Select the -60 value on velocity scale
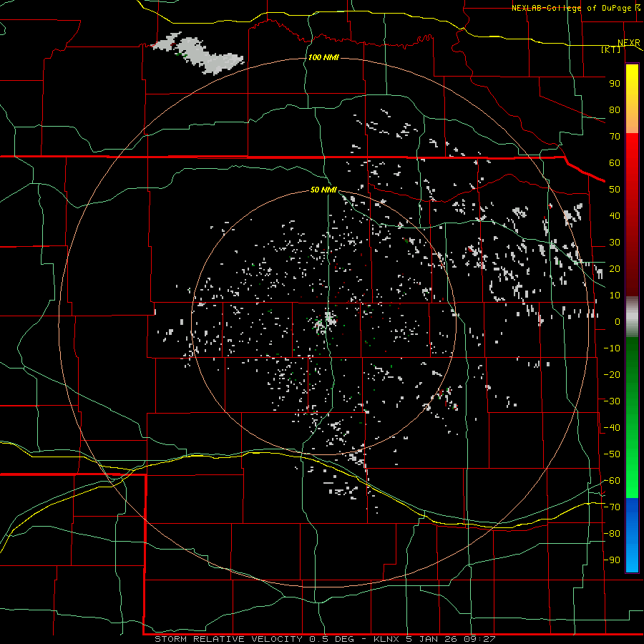644x644 pixels. pyautogui.click(x=612, y=481)
